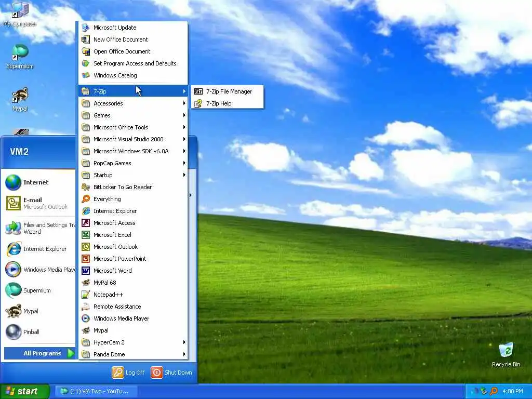Expand the Panda Dome folder
The height and width of the screenshot is (399, 532).
click(133, 354)
